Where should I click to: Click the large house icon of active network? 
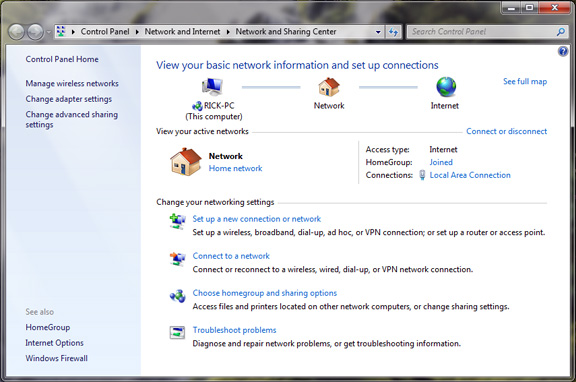[x=186, y=162]
